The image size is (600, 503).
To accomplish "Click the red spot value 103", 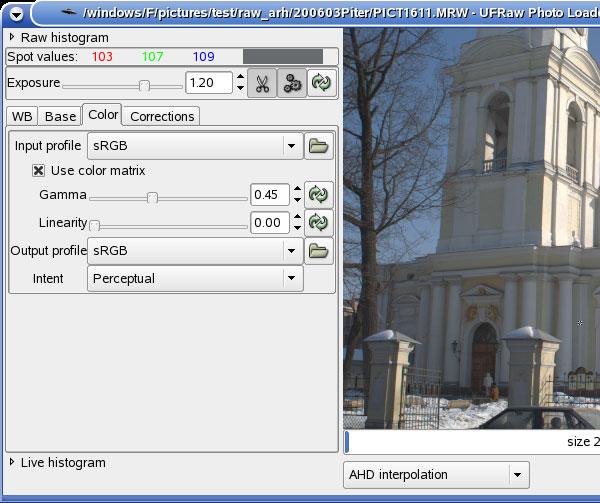I will point(102,57).
